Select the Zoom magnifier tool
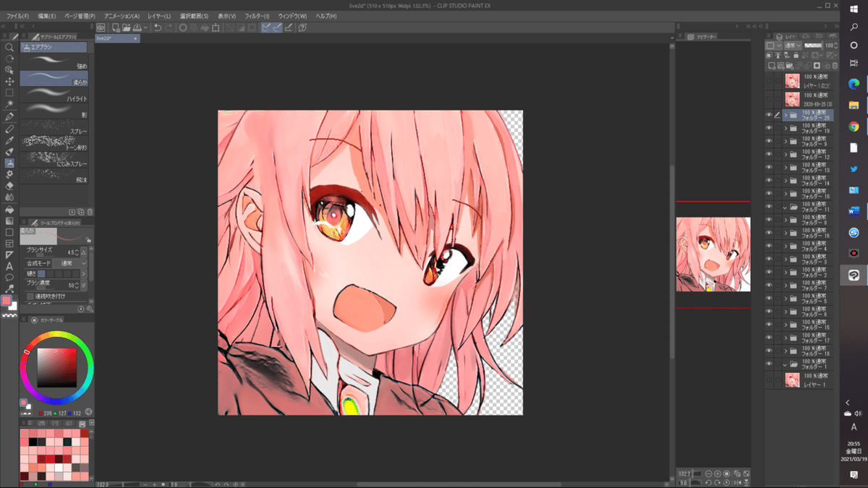 pyautogui.click(x=9, y=47)
